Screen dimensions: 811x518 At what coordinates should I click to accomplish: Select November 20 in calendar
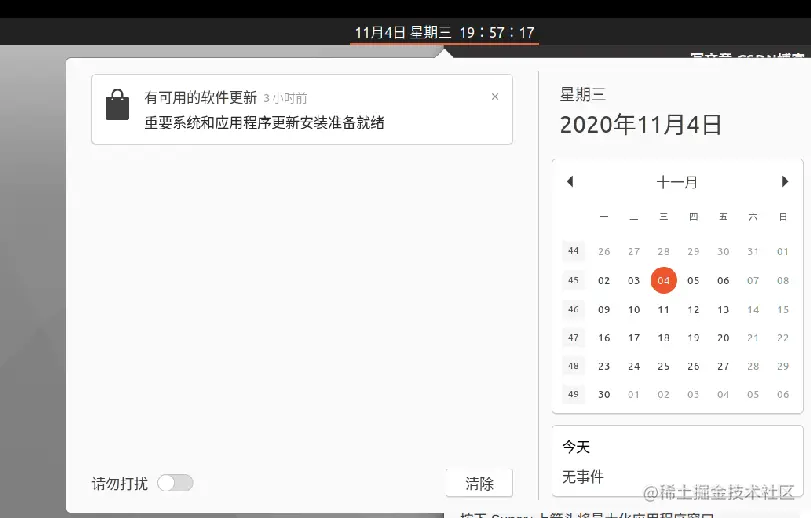coord(723,338)
